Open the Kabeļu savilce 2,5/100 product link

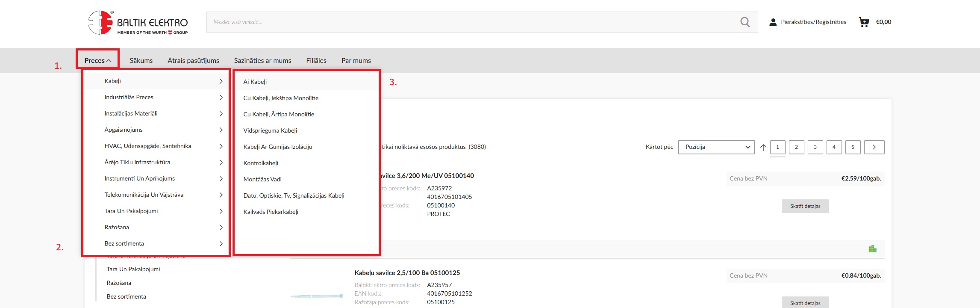coord(407,273)
